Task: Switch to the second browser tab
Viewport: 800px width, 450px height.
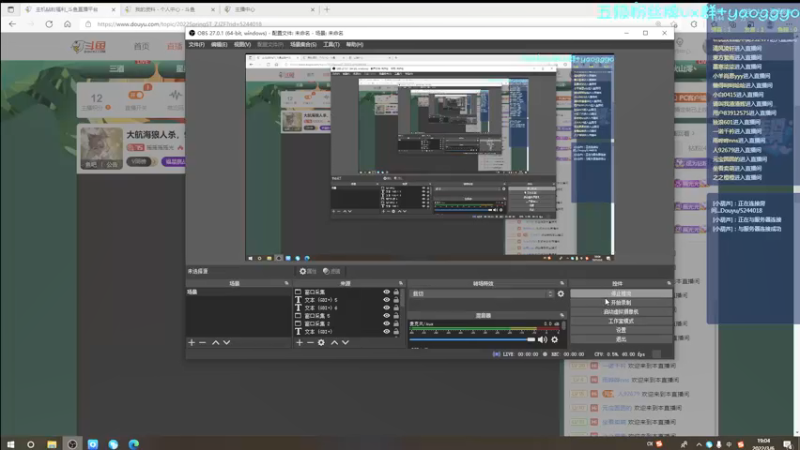Action: coord(170,9)
